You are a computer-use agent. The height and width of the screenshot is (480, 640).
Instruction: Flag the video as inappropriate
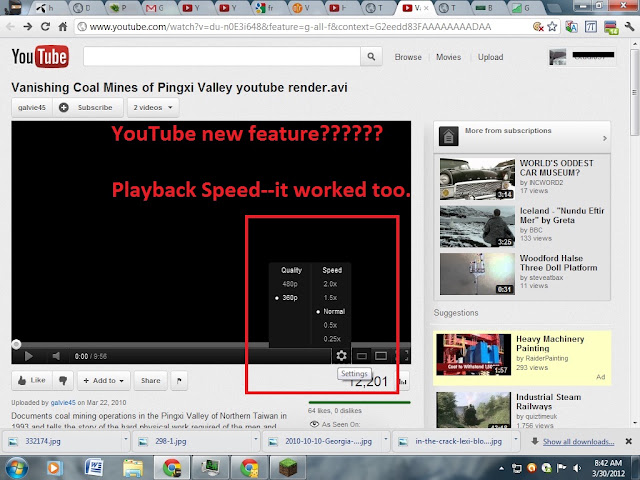179,380
